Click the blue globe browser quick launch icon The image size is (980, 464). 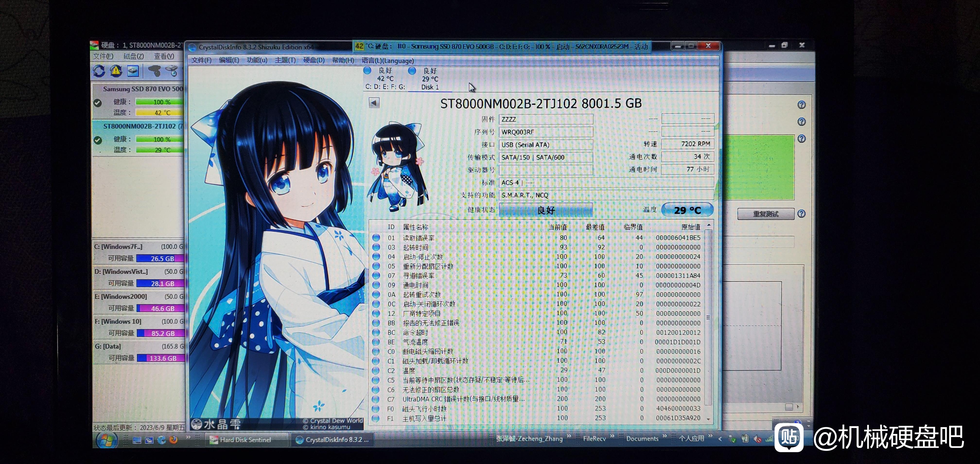coord(161,440)
